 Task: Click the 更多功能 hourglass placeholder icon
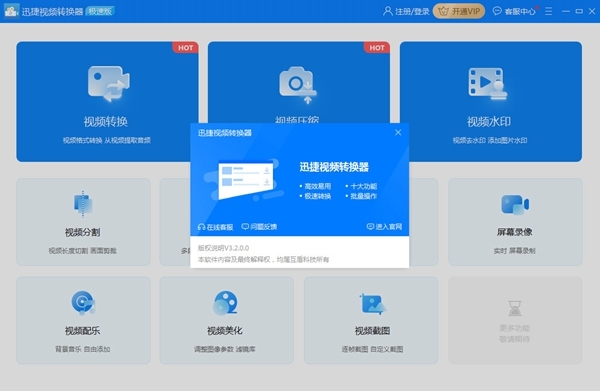(x=515, y=308)
